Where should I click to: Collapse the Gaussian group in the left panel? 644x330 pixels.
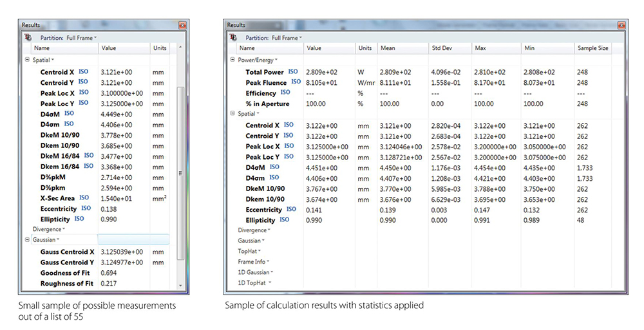27,239
